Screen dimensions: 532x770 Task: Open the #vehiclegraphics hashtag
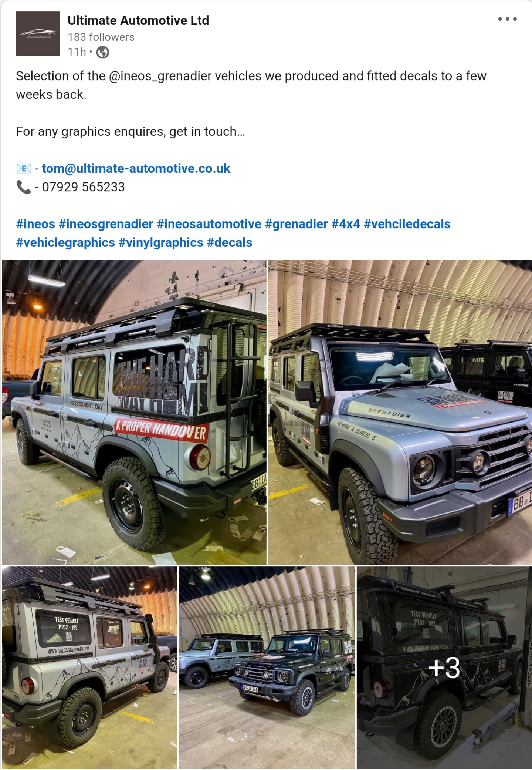(65, 242)
